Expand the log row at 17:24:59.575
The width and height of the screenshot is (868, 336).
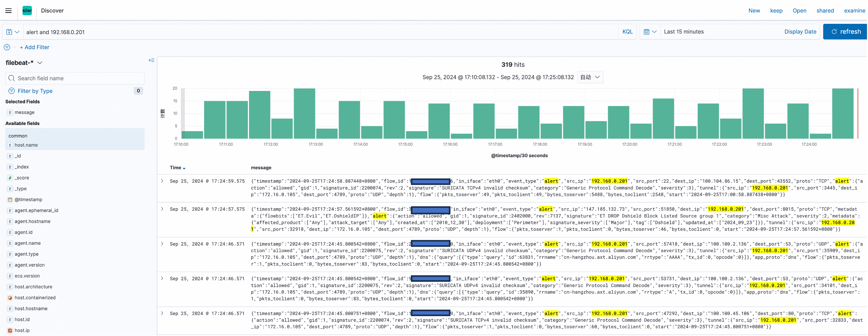click(x=162, y=181)
